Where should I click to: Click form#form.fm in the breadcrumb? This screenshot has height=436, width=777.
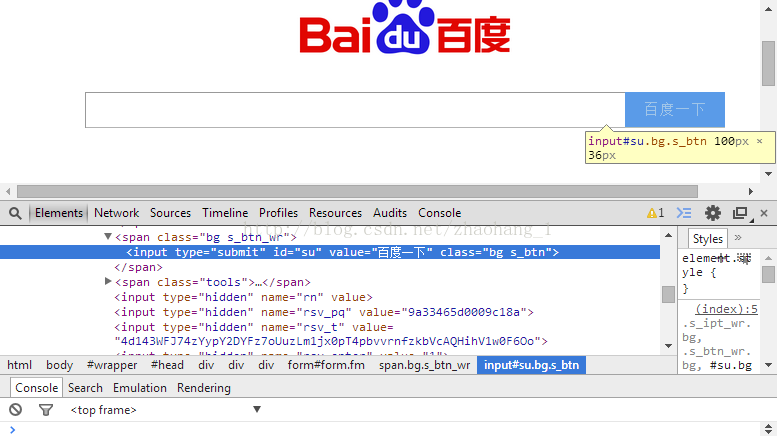(x=326, y=365)
